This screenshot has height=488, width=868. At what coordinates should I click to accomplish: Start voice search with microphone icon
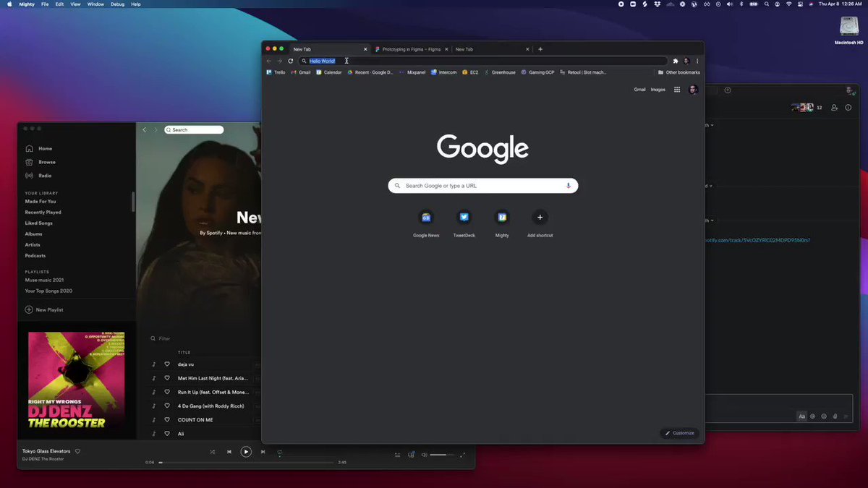click(568, 186)
